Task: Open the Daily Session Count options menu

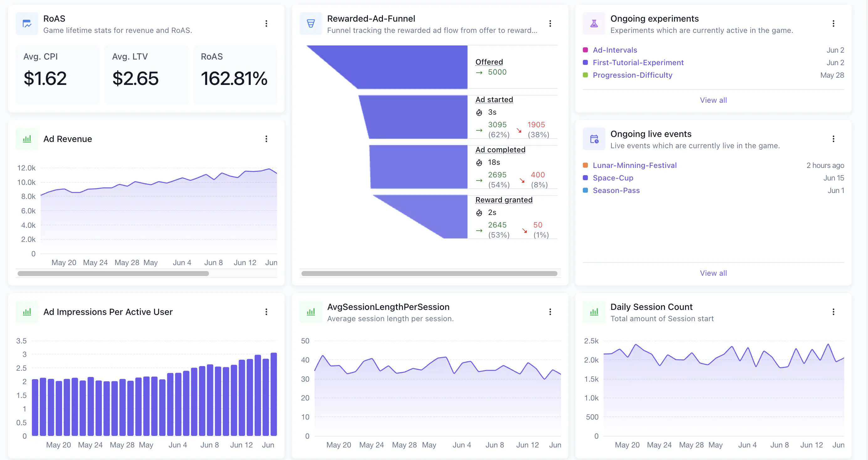Action: click(833, 312)
